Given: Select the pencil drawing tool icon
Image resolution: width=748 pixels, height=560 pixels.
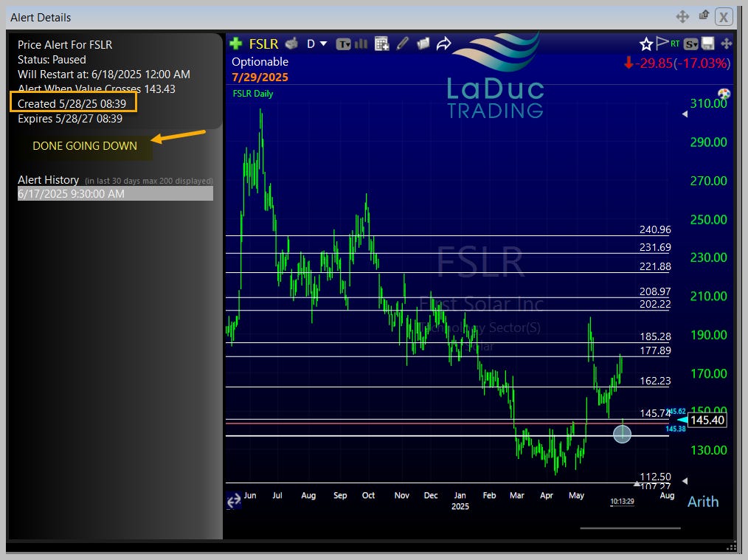Looking at the screenshot, I should coord(403,44).
